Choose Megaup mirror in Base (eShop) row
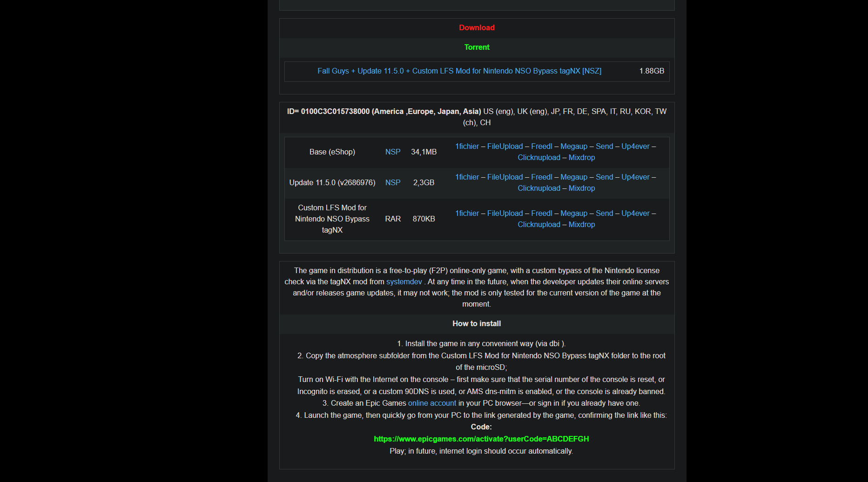 [574, 147]
